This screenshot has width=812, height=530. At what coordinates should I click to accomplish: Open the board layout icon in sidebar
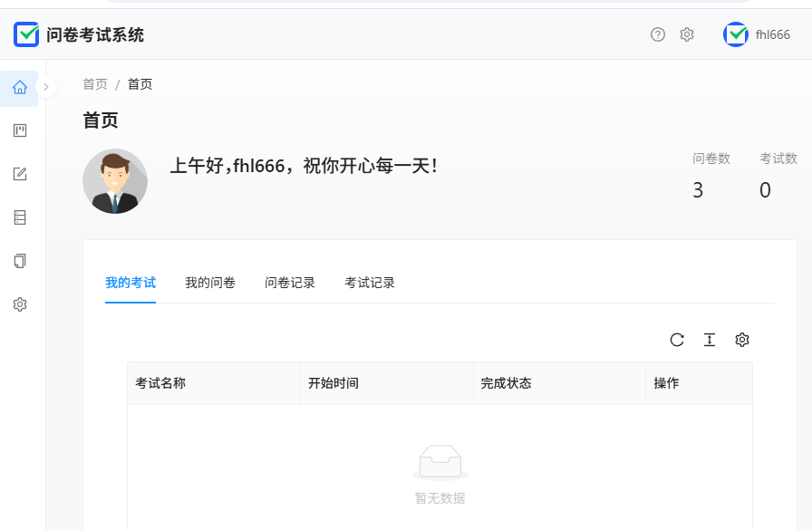pos(20,130)
